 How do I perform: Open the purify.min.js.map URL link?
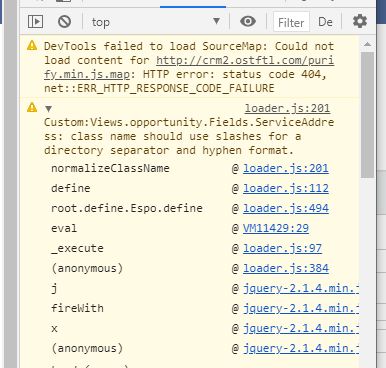point(245,60)
